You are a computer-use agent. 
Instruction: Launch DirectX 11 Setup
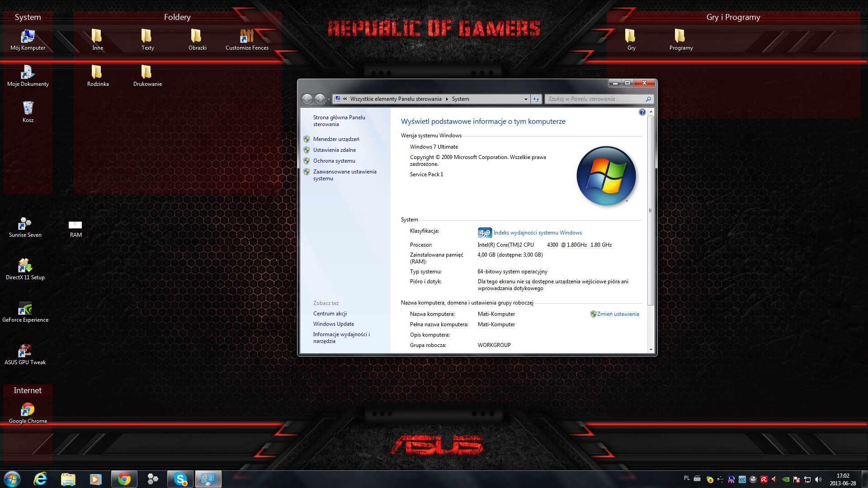pyautogui.click(x=25, y=270)
